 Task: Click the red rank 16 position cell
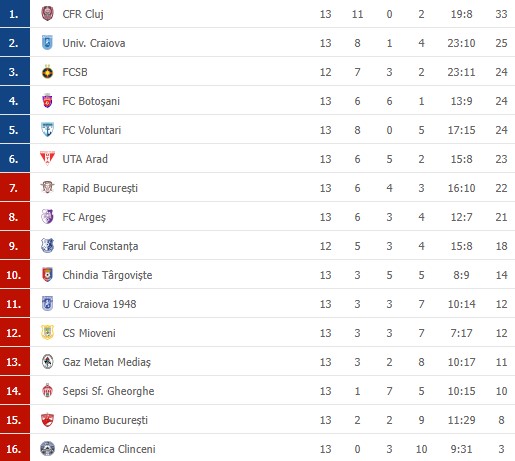pyautogui.click(x=15, y=448)
